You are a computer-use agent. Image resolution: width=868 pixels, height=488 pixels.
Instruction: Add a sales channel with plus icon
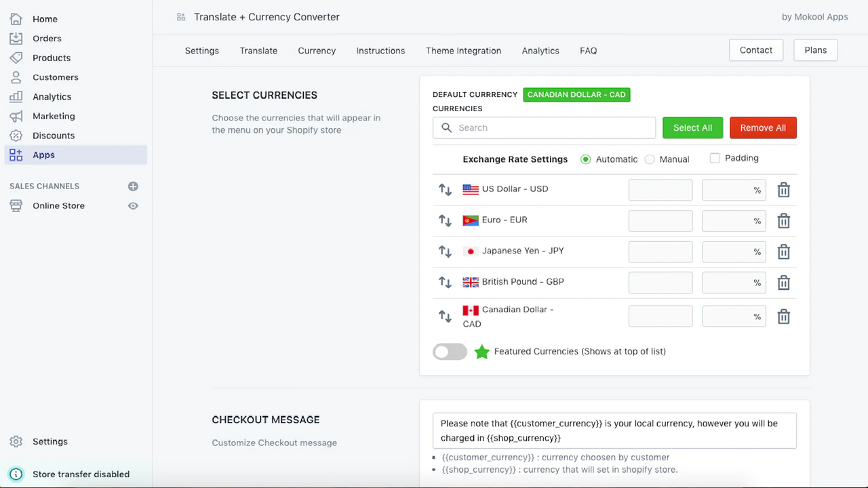[133, 186]
